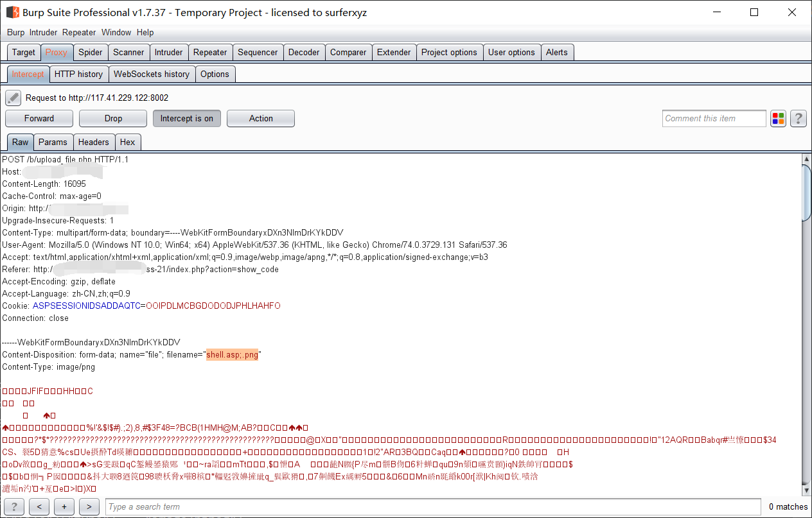
Task: Open help via top question mark icon
Action: tap(799, 118)
